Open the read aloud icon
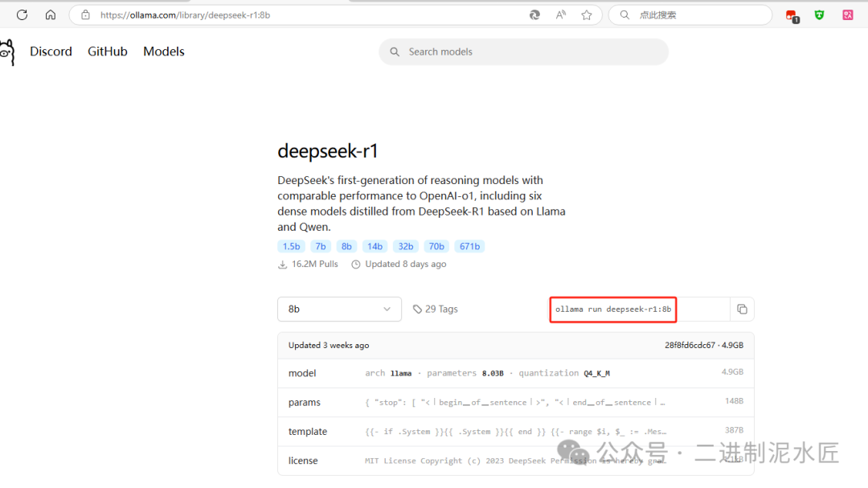The height and width of the screenshot is (488, 868). pos(561,15)
